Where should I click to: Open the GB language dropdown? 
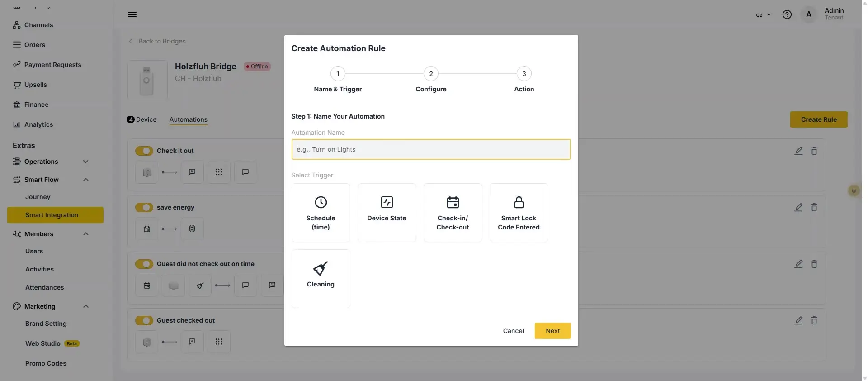[763, 15]
